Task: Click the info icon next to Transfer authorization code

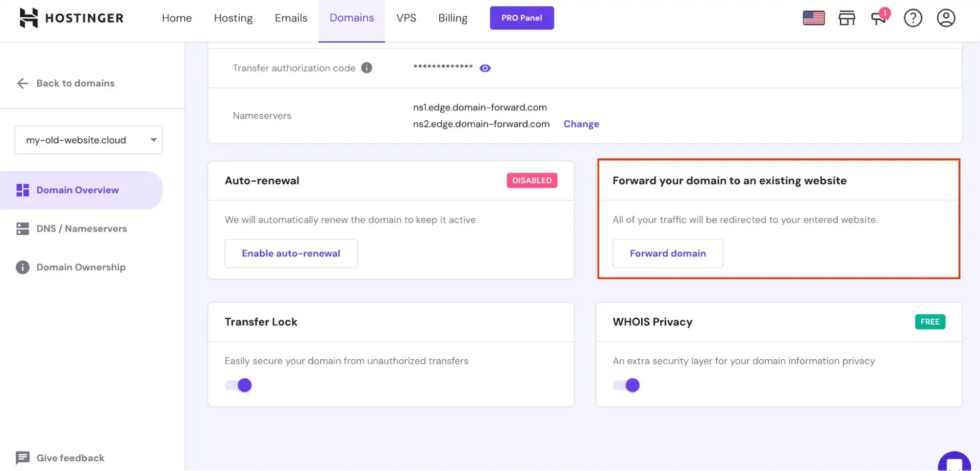Action: pos(367,68)
